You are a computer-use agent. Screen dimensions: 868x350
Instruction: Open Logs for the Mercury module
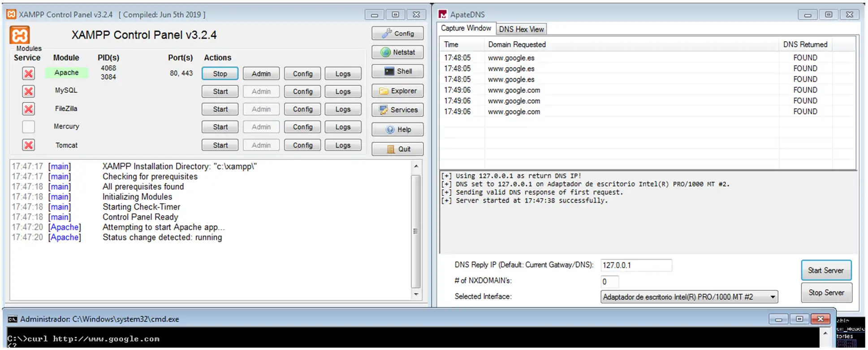343,127
